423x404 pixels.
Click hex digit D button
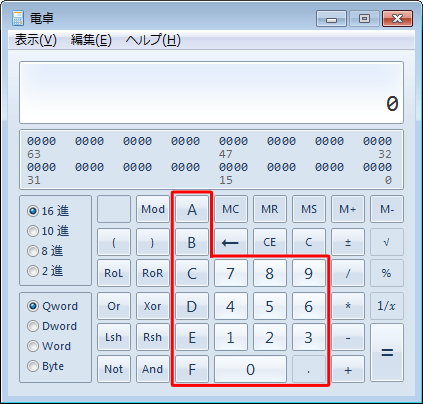point(192,306)
